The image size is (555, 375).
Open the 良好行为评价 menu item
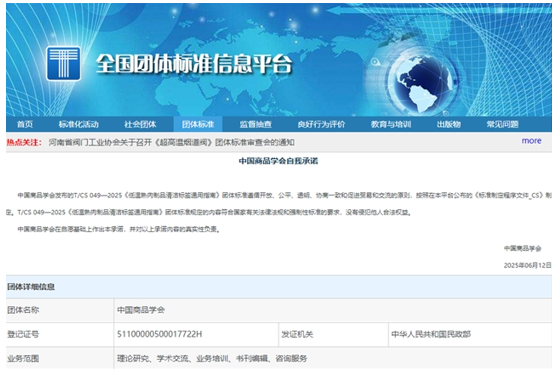[321, 124]
